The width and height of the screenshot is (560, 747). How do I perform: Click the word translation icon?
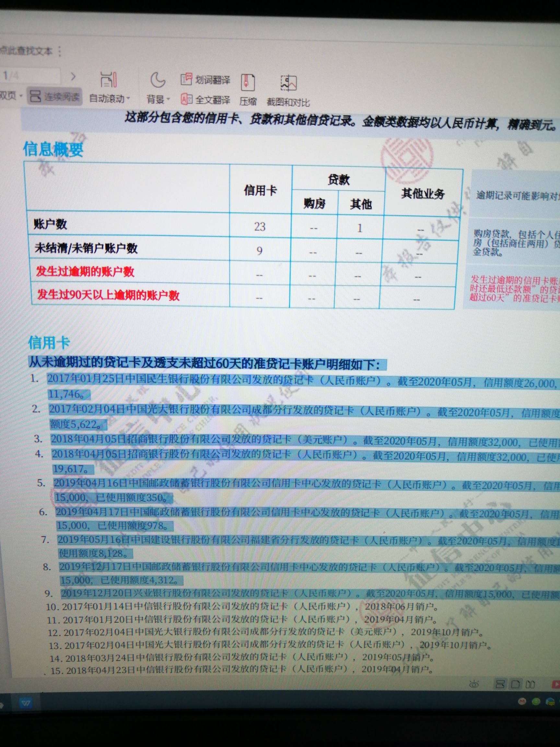pos(186,79)
